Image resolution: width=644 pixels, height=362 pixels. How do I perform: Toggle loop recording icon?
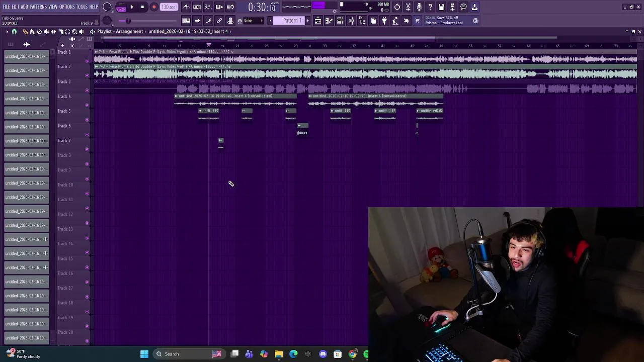230,7
